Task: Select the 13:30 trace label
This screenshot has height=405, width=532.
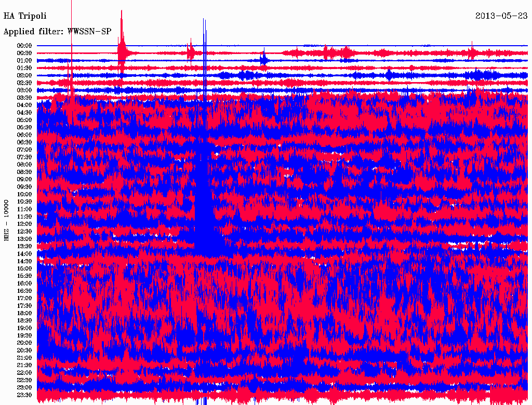Action: (x=24, y=246)
